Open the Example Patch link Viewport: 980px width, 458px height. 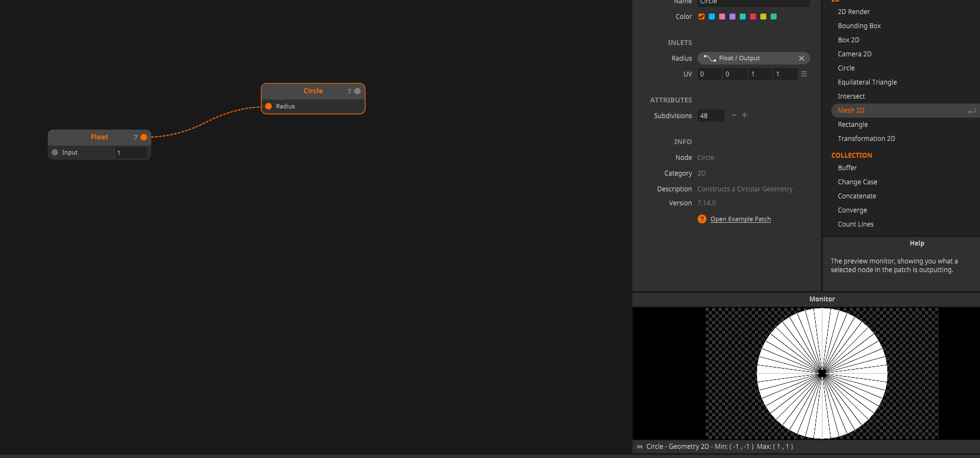740,220
